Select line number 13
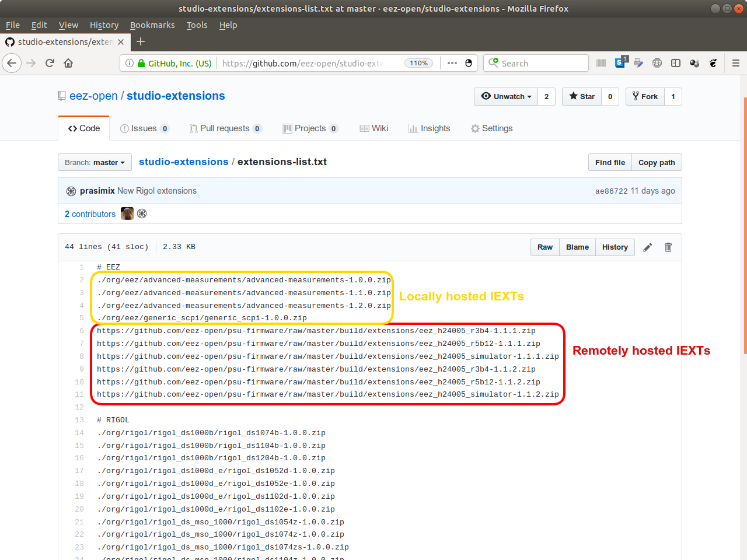This screenshot has width=747, height=560. [x=79, y=420]
